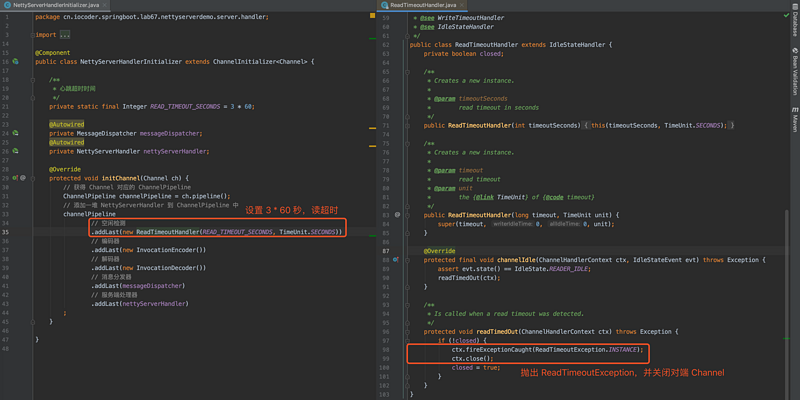
Task: Click override gutter icon next to initChannel
Action: coord(17,177)
